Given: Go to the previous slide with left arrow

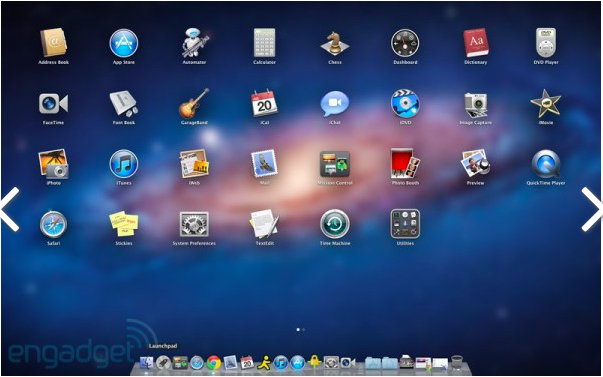Looking at the screenshot, I should (x=10, y=209).
